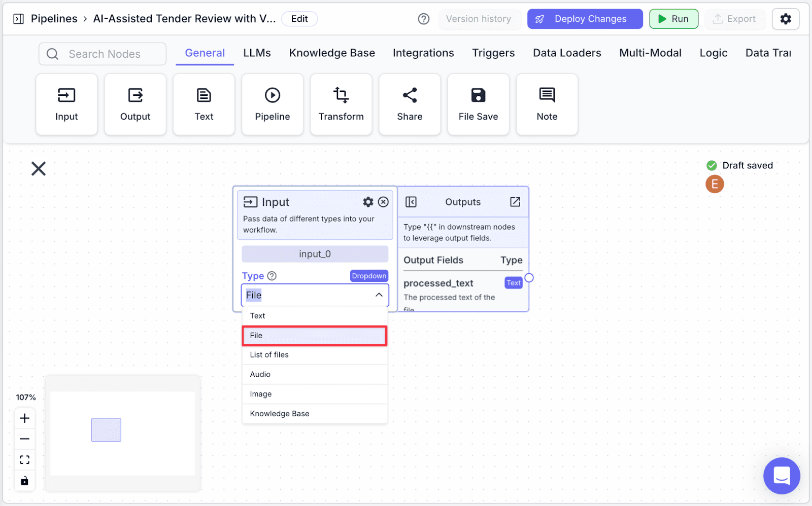Open Version history
The width and height of the screenshot is (812, 506).
click(479, 19)
